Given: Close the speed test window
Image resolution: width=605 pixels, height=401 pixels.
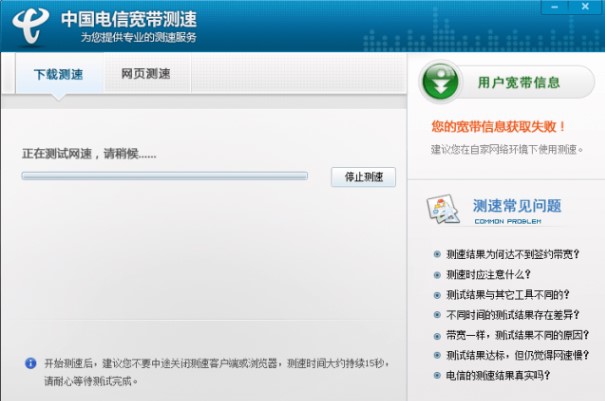Looking at the screenshot, I should 585,7.
